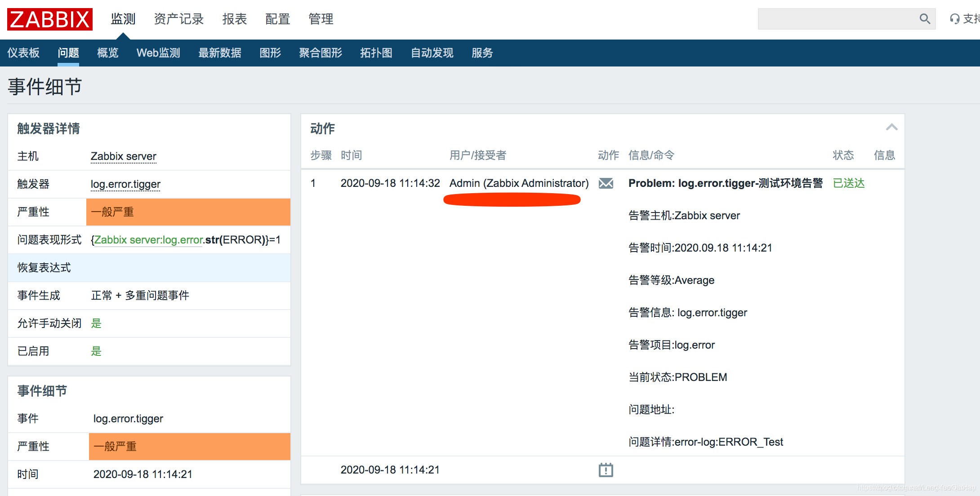Screen dimensions: 980x496
Task: Open the 报表 top menu
Action: (x=235, y=19)
